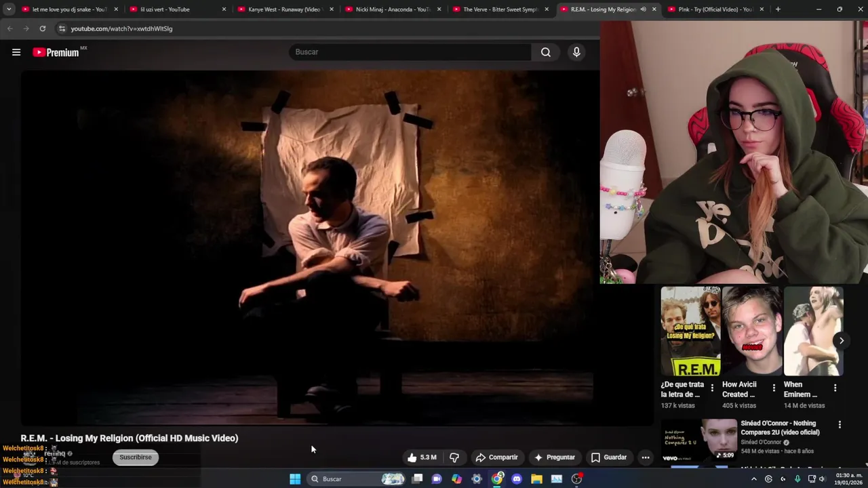Open OBS Studio from the taskbar
868x488 pixels.
pyautogui.click(x=576, y=479)
